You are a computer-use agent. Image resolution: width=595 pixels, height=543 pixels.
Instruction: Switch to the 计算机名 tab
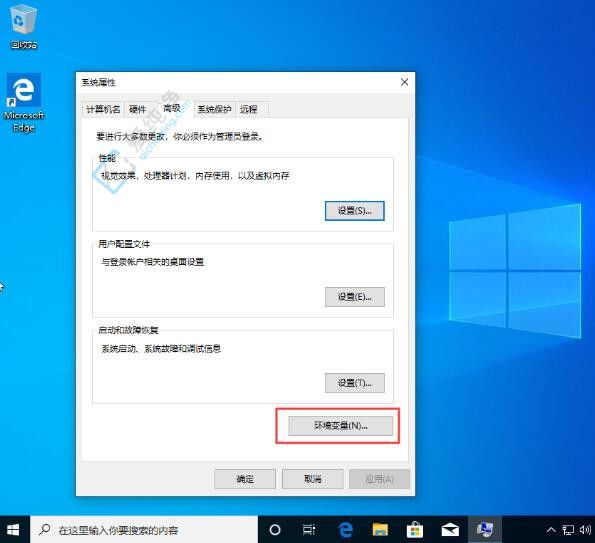pyautogui.click(x=103, y=110)
